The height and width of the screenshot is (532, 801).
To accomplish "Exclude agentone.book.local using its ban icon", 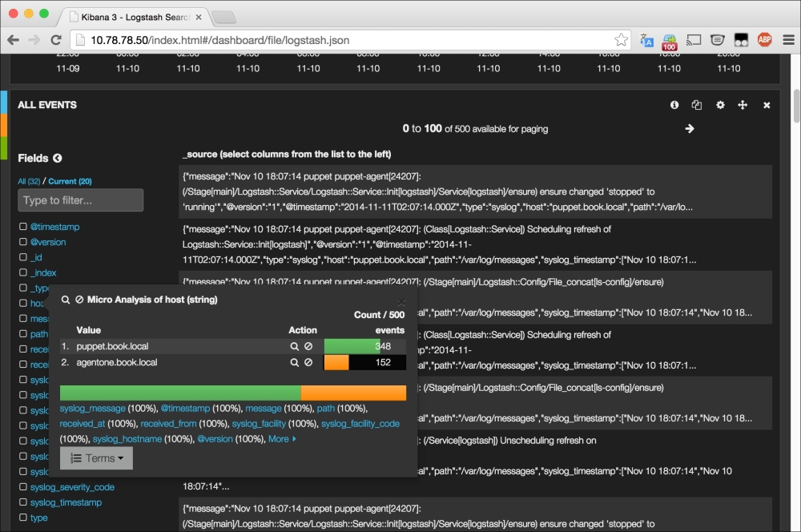I will pos(308,363).
